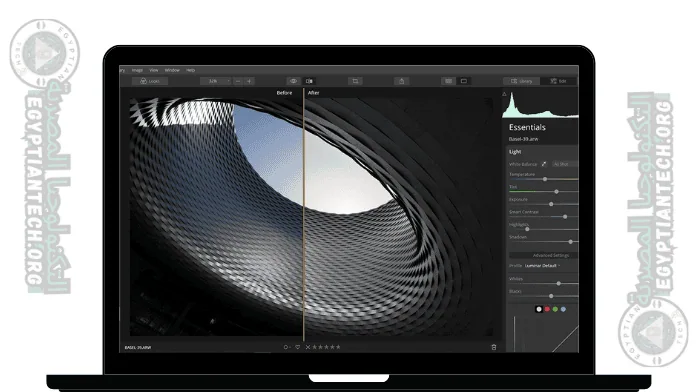Toggle the eye preview icon
Screen dimensions: 698x392
click(x=293, y=81)
